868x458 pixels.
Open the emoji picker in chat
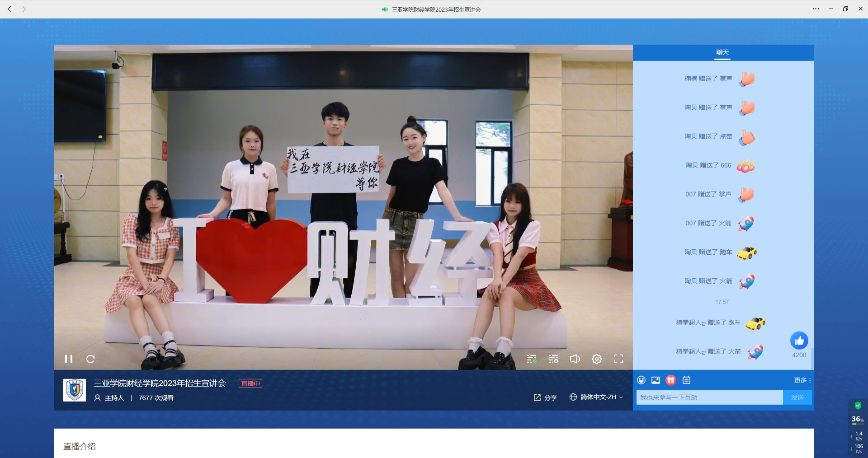[x=641, y=380]
